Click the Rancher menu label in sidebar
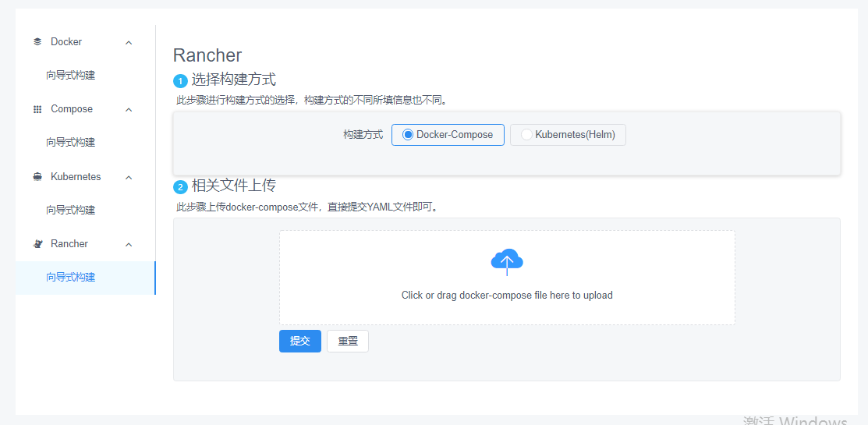 (69, 244)
